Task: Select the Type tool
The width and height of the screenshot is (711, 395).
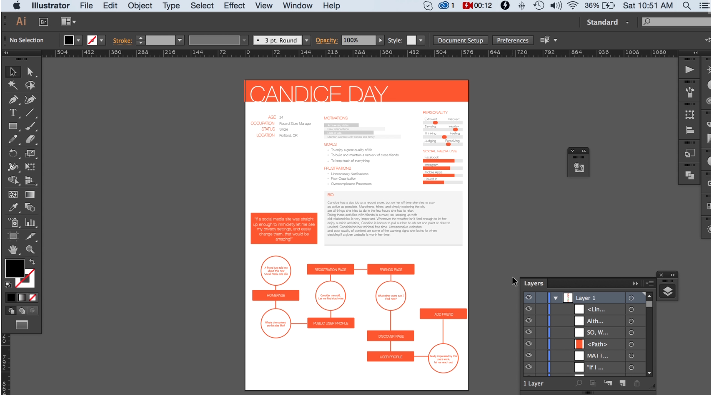Action: click(x=13, y=113)
